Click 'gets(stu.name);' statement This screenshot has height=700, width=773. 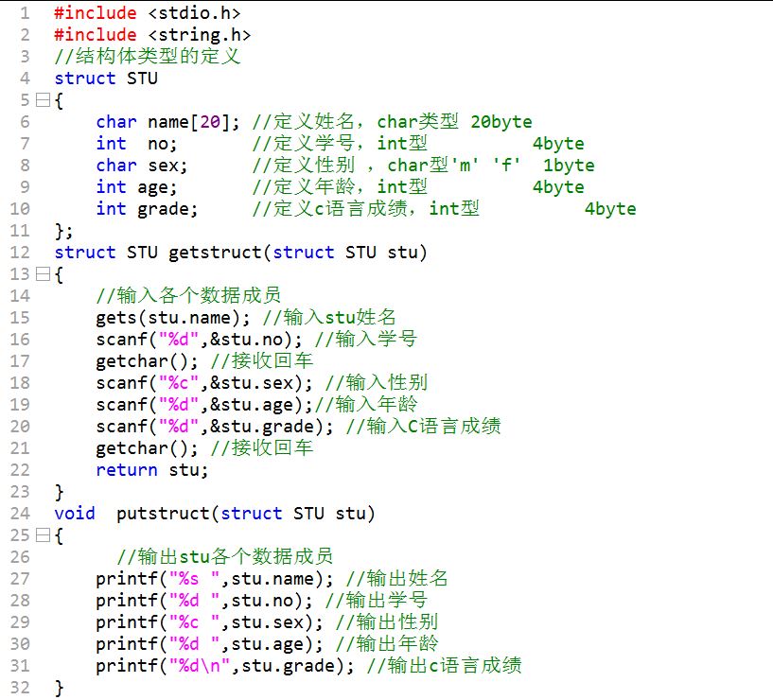[173, 318]
